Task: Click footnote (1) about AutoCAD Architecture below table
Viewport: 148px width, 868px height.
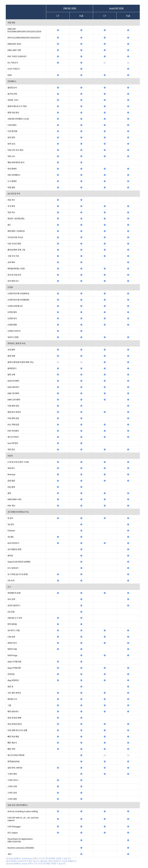Action: (x=38, y=859)
